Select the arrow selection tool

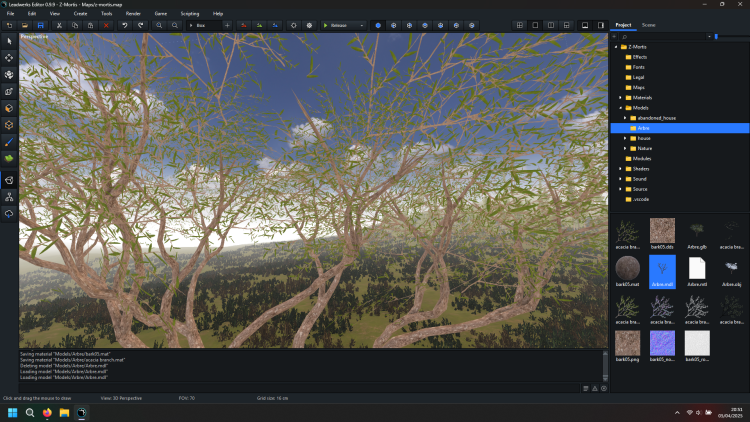pos(9,41)
